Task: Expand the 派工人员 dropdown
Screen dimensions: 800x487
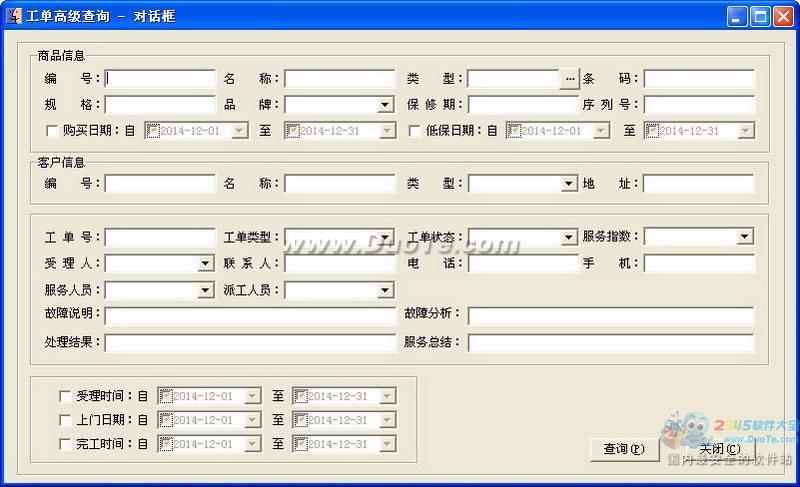Action: point(386,290)
